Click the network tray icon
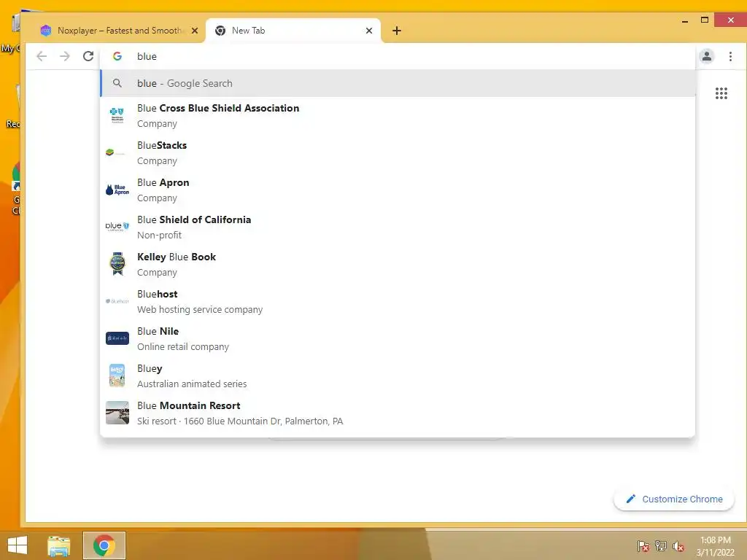The height and width of the screenshot is (560, 747). (x=661, y=546)
